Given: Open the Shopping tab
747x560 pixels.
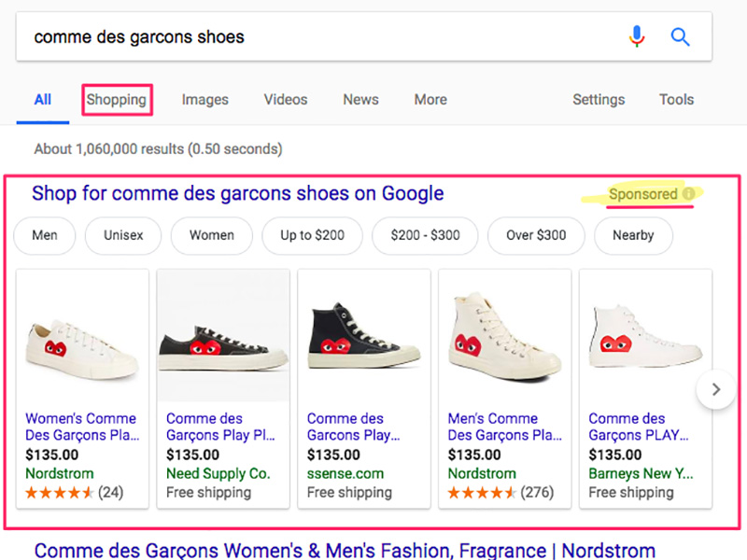Looking at the screenshot, I should click(x=117, y=100).
